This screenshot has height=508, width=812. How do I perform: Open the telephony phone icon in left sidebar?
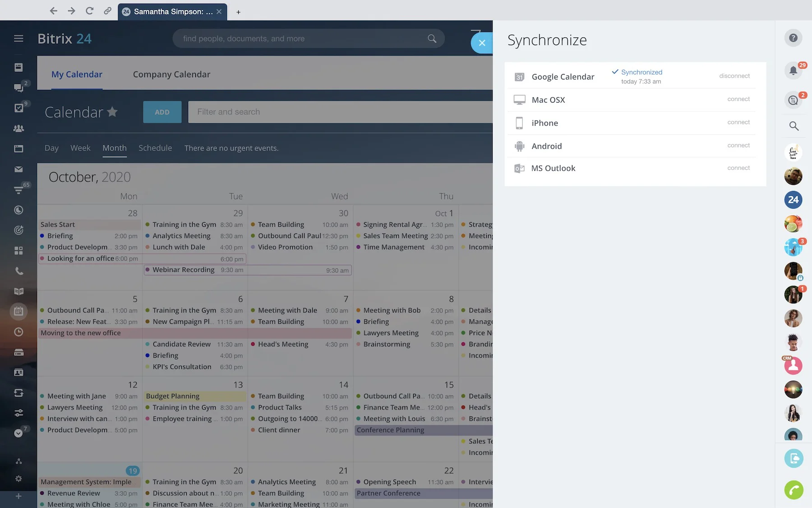18,271
